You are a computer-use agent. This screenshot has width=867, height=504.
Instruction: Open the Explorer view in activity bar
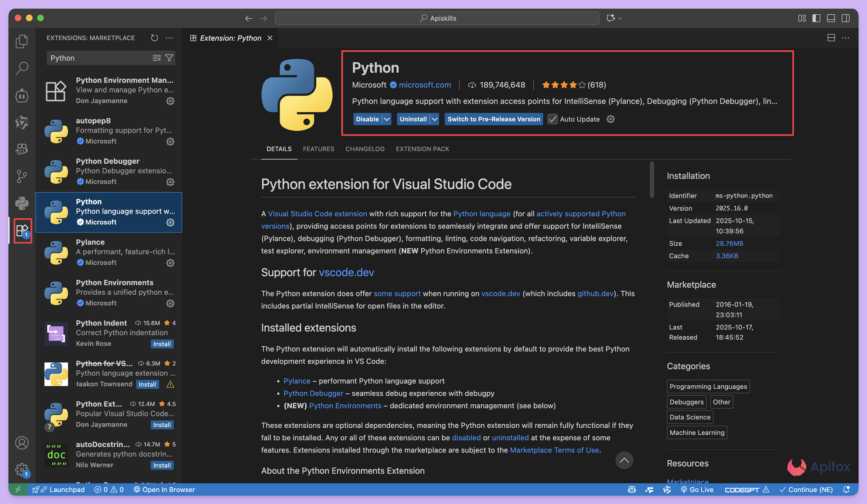coord(22,42)
